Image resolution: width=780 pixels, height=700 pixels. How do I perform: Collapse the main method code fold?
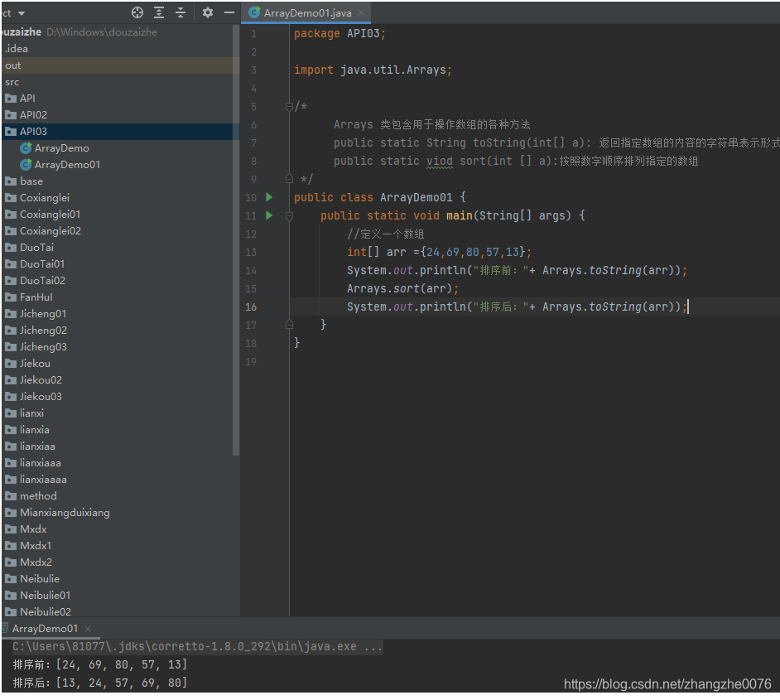tap(287, 215)
